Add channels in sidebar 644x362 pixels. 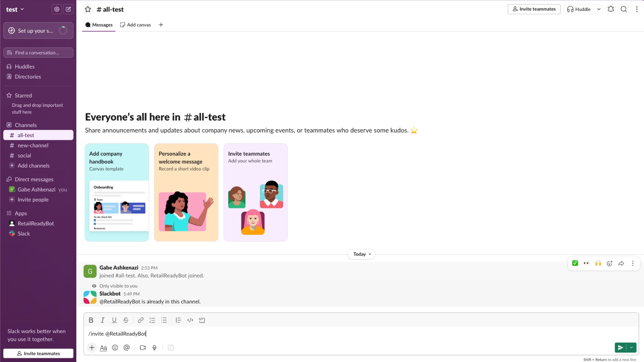click(x=38, y=166)
